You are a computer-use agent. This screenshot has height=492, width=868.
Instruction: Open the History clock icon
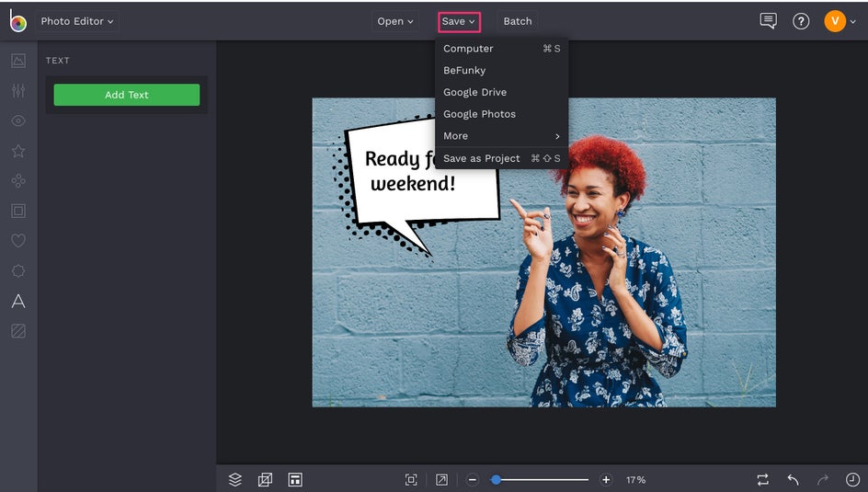[852, 480]
